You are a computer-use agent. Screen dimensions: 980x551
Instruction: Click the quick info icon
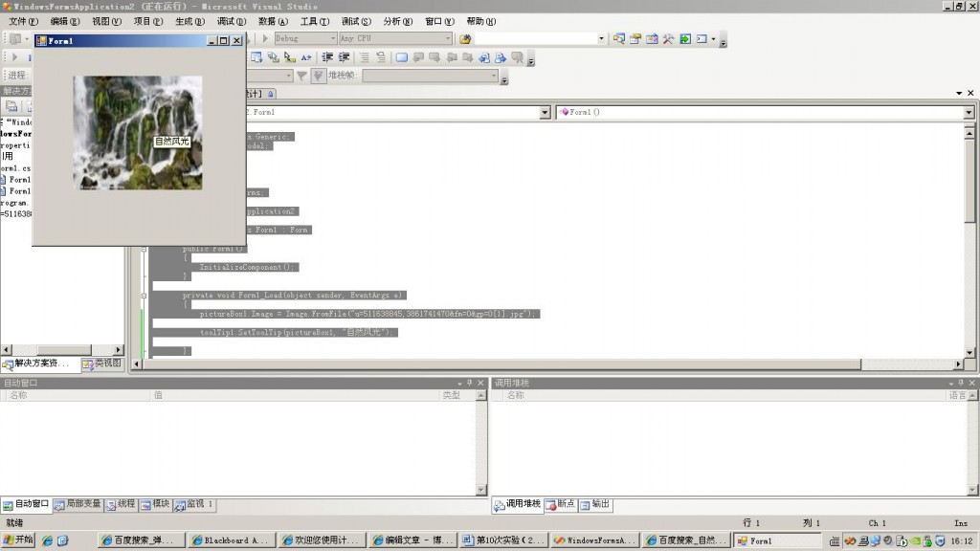pyautogui.click(x=289, y=57)
